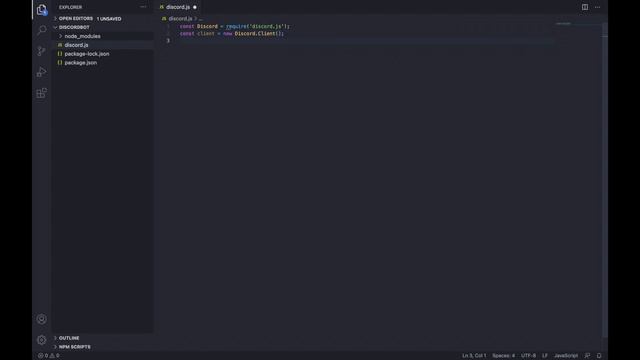Open the Run and Debug view
Image resolution: width=640 pixels, height=360 pixels.
point(42,72)
